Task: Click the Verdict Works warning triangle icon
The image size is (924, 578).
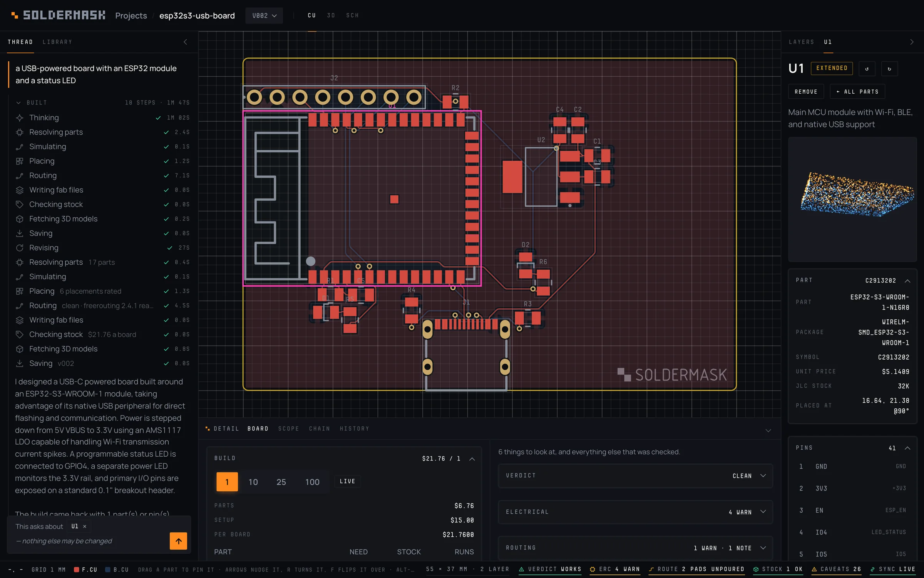Action: pos(522,569)
